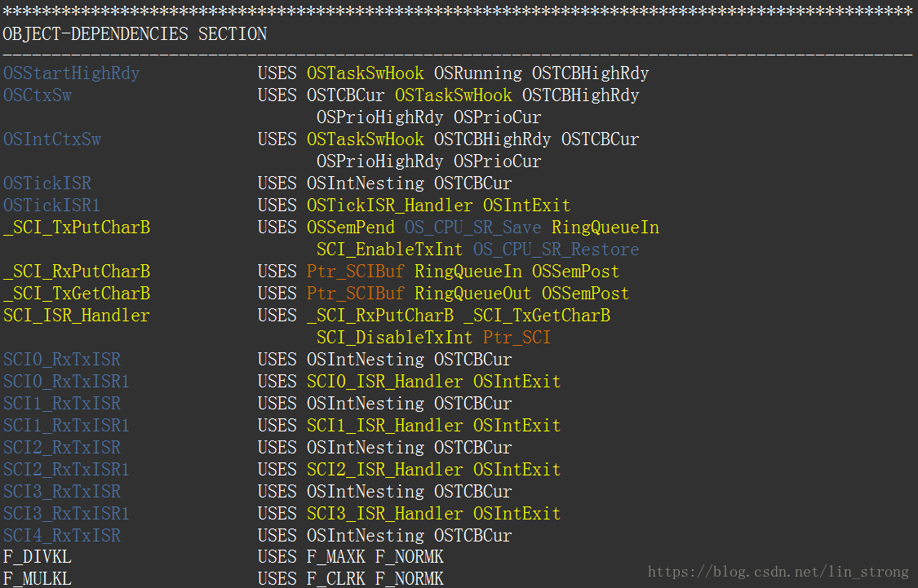Click the F_DIVKL object name
The height and width of the screenshot is (588, 918).
click(x=38, y=557)
